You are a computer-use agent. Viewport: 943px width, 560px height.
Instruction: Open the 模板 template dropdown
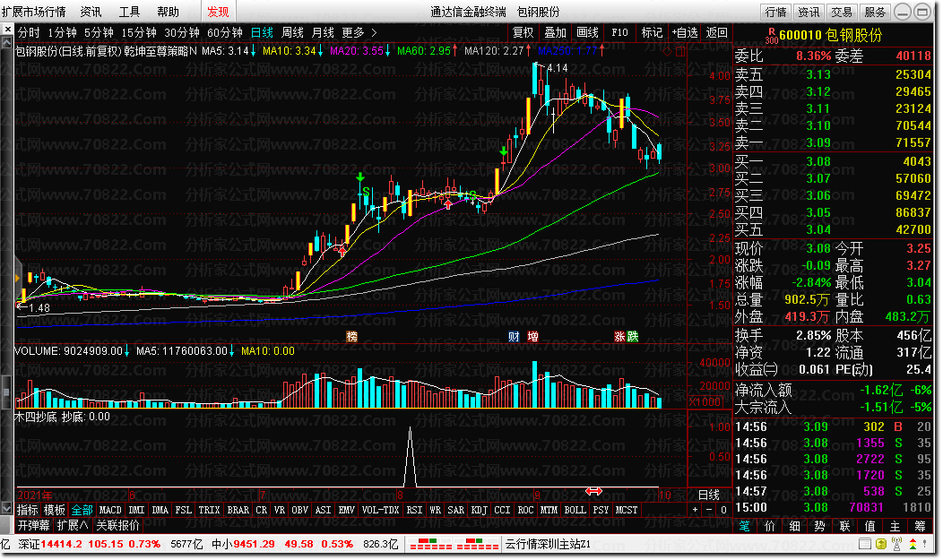point(54,510)
